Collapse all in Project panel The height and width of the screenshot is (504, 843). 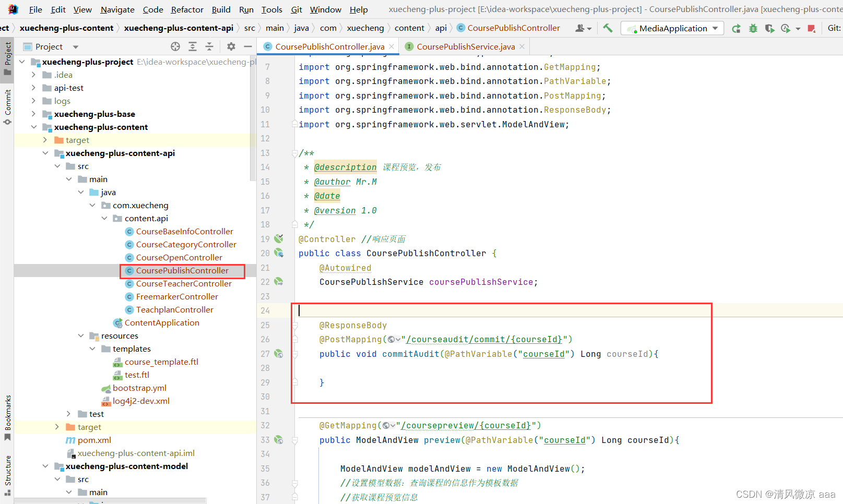209,46
